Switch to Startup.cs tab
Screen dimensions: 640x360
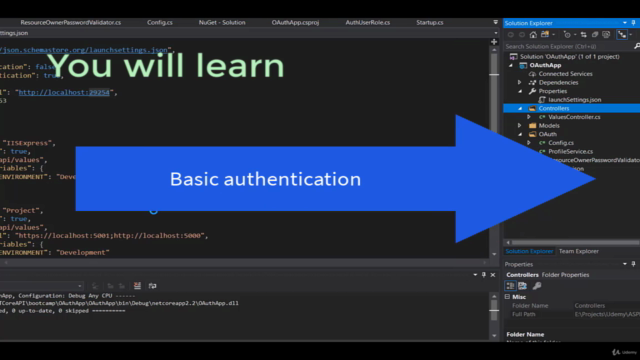tap(430, 22)
